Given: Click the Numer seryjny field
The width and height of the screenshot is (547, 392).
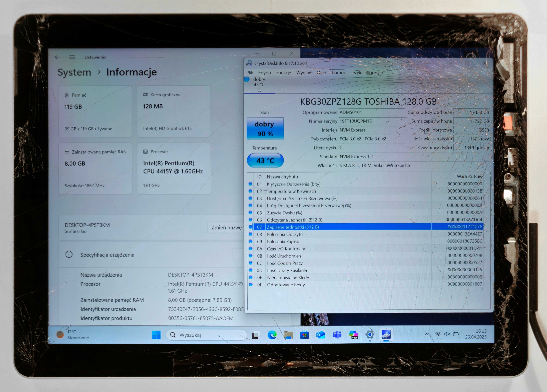Looking at the screenshot, I should click(x=372, y=121).
